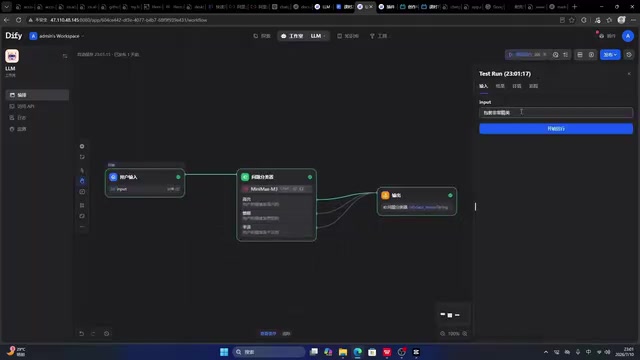This screenshot has height=360, width=640.
Task: Open a new browser tab with plus
Action: coord(575,7)
